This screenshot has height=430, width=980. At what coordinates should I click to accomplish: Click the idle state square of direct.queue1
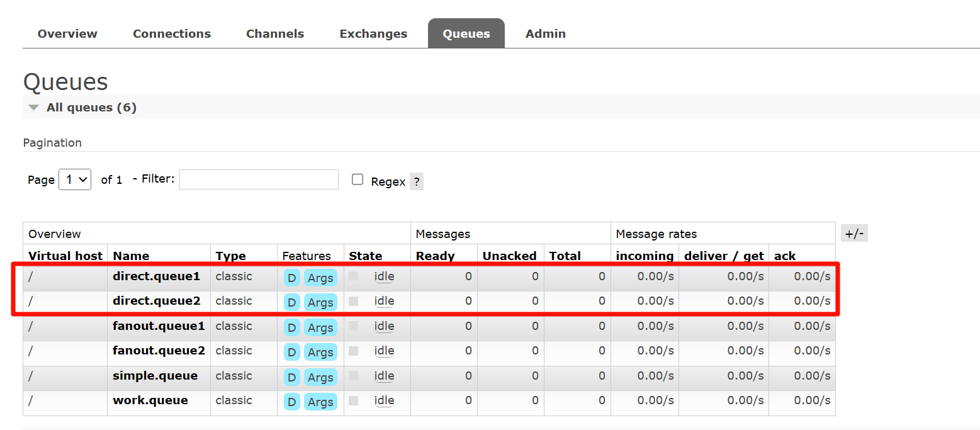point(354,276)
